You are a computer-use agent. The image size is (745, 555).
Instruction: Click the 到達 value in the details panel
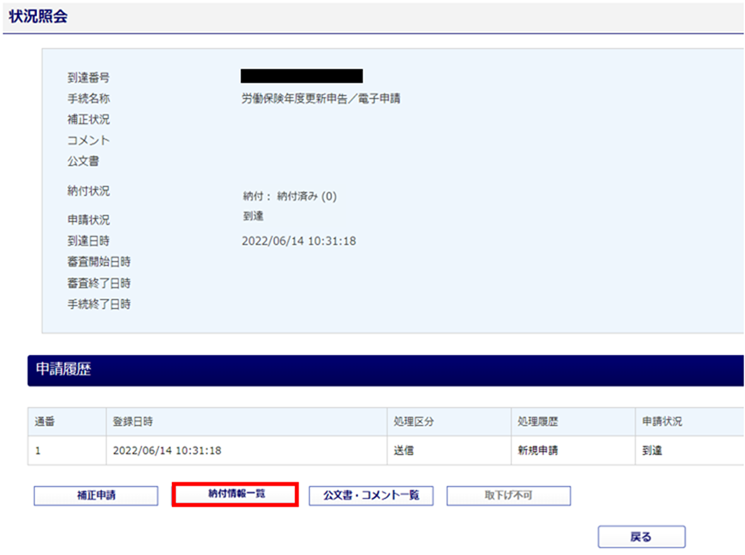tap(253, 216)
